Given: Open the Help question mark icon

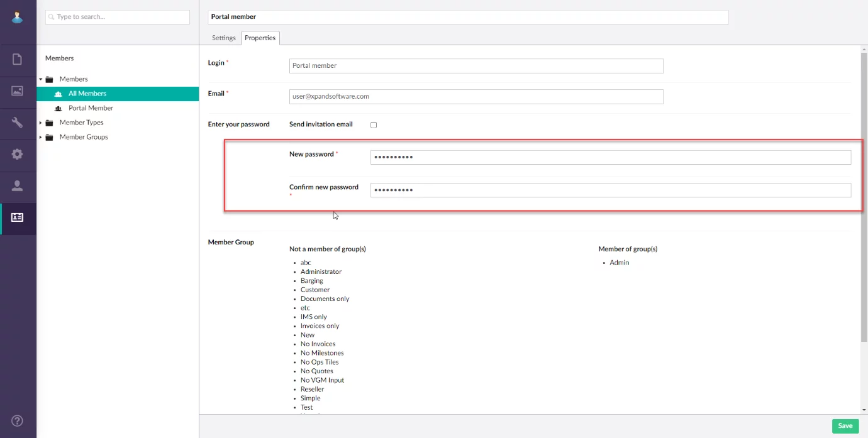Looking at the screenshot, I should 18,421.
